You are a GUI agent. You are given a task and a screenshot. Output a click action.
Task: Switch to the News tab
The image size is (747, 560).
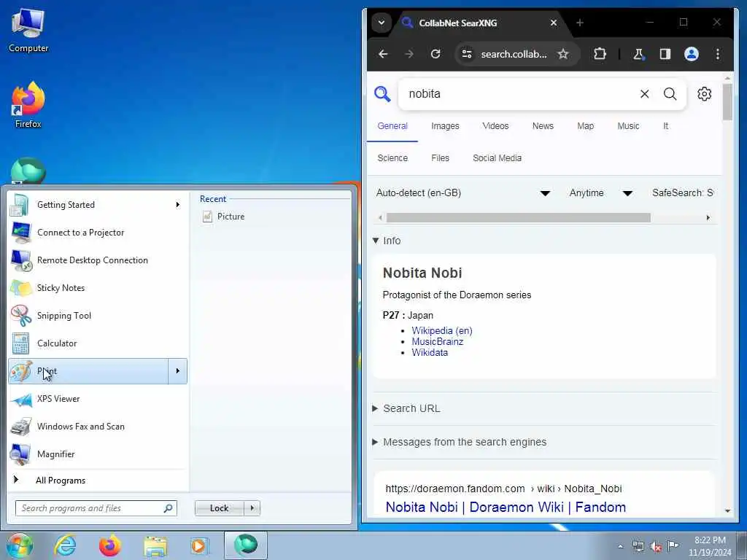pyautogui.click(x=543, y=126)
